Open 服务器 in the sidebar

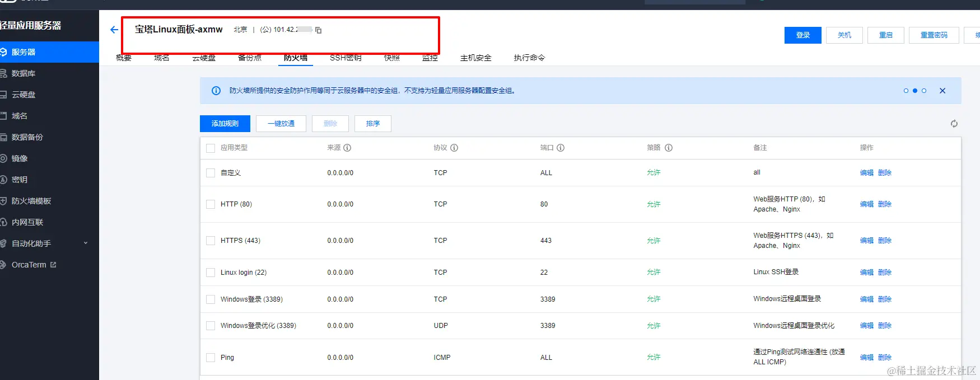[49, 52]
